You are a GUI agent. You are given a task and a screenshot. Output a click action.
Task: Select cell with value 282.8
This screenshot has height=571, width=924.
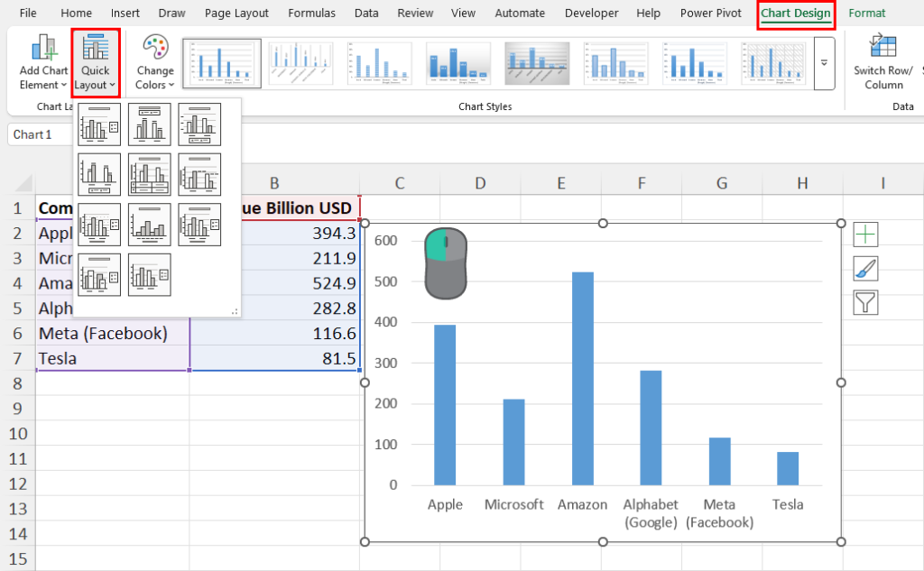[x=274, y=309]
